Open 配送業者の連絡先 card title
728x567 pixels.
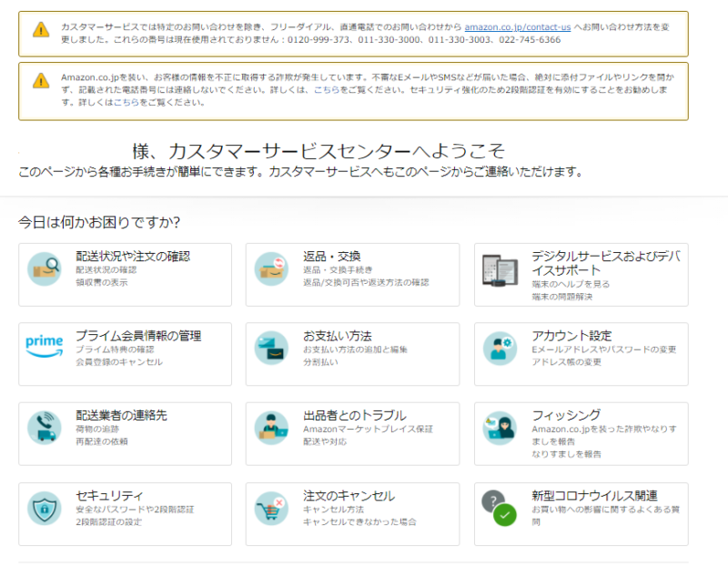[x=121, y=415]
